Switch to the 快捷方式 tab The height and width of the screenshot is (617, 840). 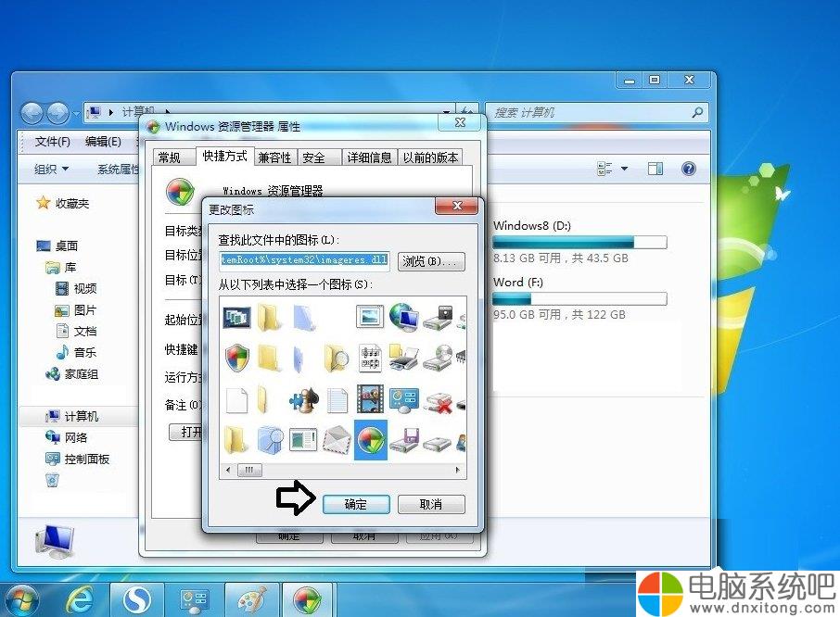(x=225, y=156)
